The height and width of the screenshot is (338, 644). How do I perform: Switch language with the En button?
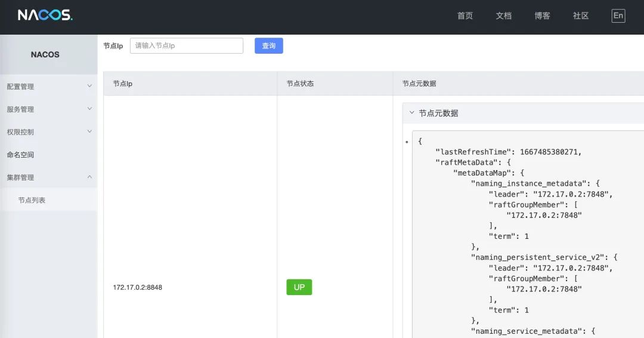click(x=618, y=16)
